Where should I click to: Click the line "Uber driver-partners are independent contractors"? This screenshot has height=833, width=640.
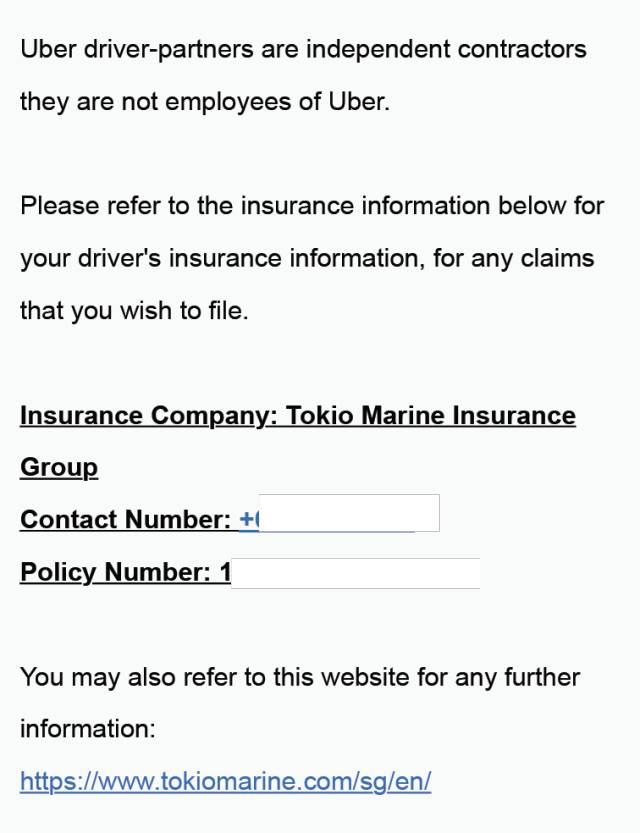[x=303, y=49]
